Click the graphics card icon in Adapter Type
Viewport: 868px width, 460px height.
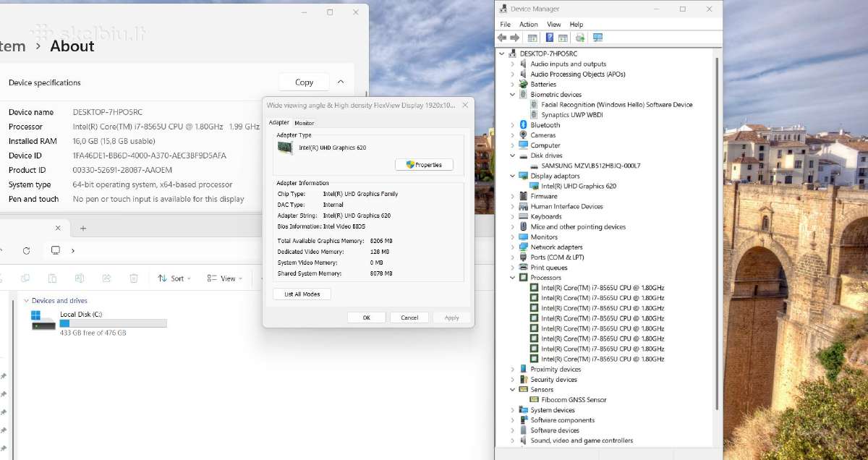point(285,148)
